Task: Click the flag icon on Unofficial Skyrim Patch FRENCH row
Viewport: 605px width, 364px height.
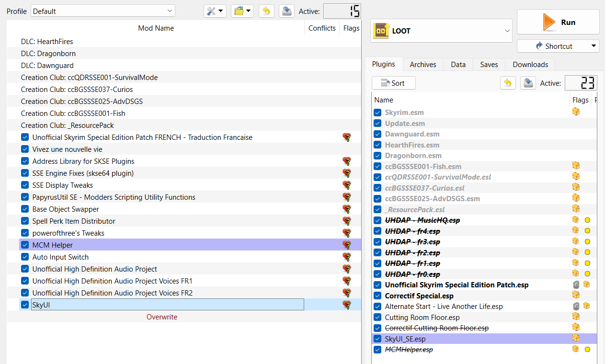Action: coord(347,137)
